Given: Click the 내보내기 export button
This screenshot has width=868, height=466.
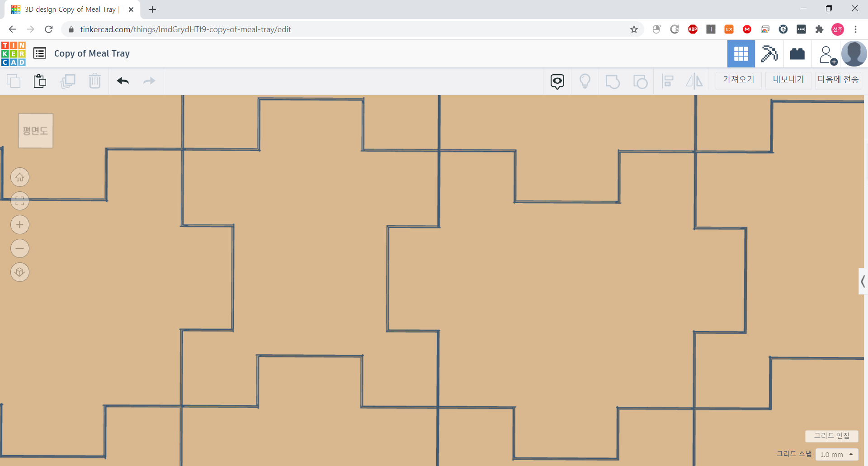Looking at the screenshot, I should tap(788, 80).
